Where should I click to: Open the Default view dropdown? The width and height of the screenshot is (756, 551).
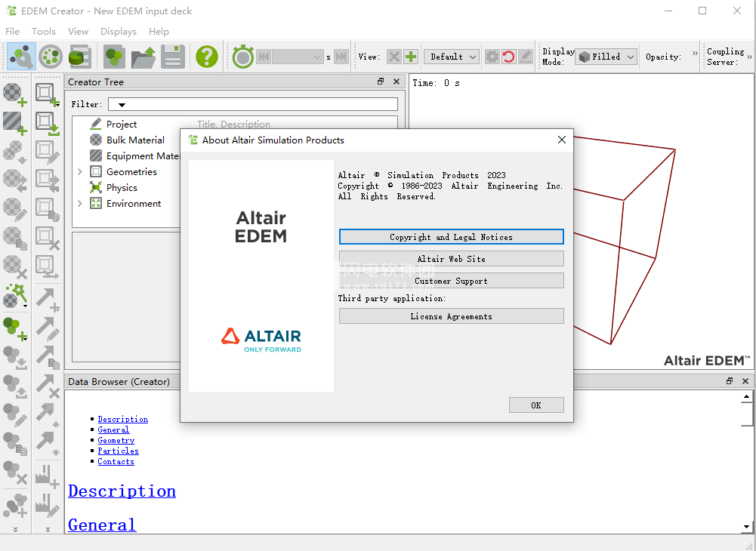[x=452, y=57]
